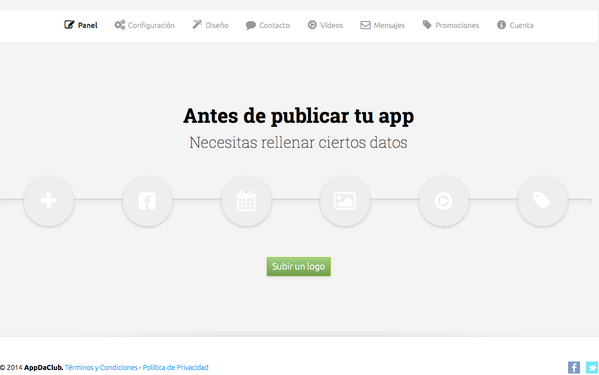599x375 pixels.
Task: Open the price tag step circle
Action: pos(542,200)
